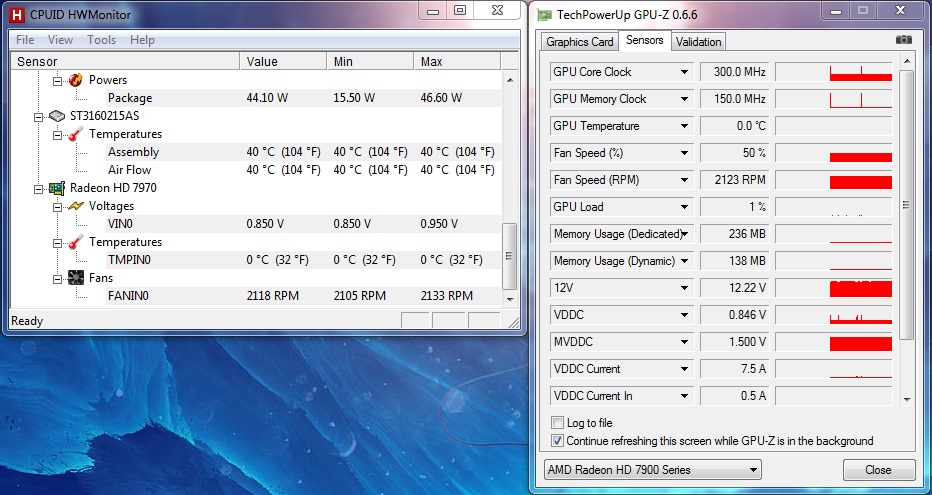Screen dimensions: 932x495
Task: Collapse the Fans tree node
Action: coord(58,279)
